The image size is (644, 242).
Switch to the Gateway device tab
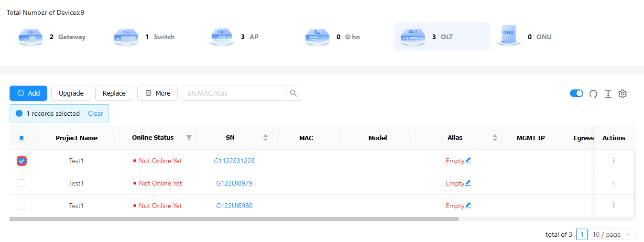pos(53,37)
